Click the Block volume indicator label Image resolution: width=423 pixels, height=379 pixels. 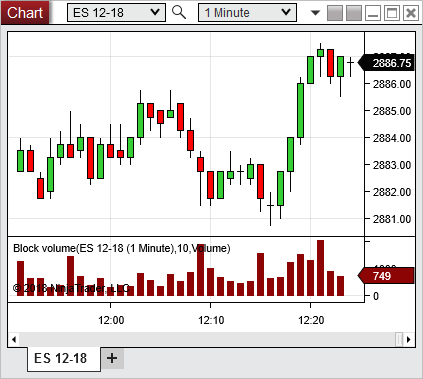click(122, 248)
